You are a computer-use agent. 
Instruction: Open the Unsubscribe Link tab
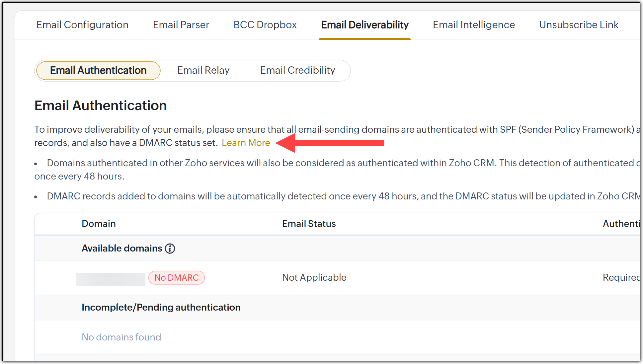[579, 25]
